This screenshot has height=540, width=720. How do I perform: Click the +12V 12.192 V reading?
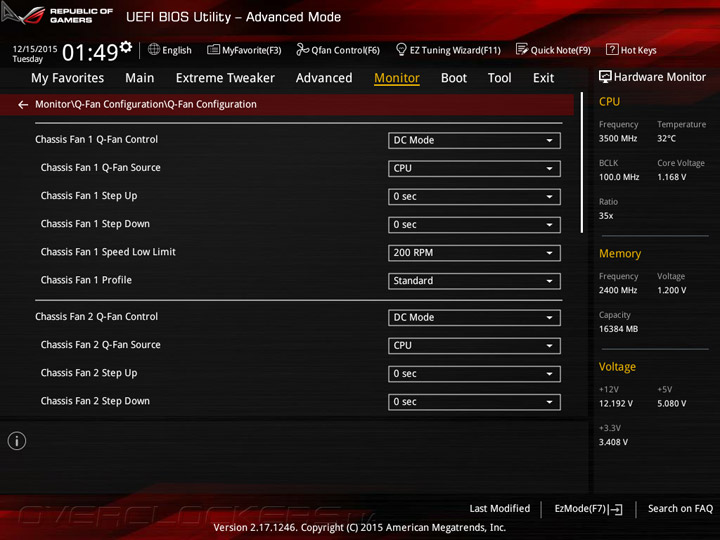616,403
